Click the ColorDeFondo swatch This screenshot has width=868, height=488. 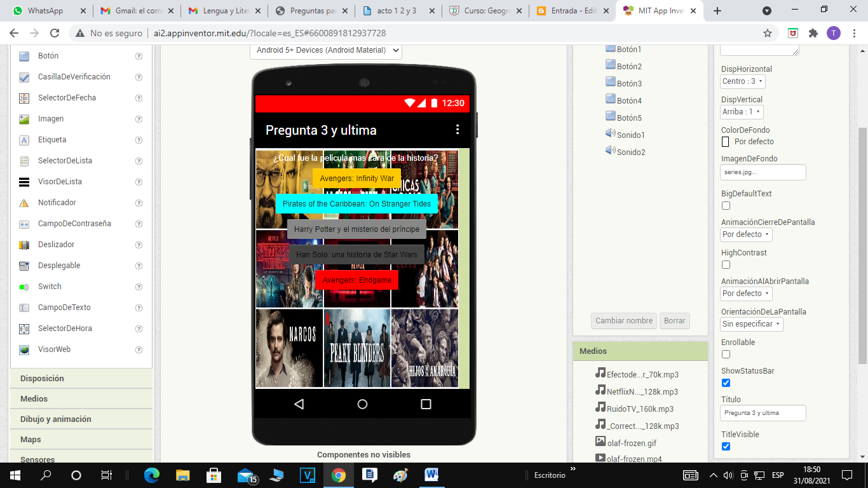[726, 142]
